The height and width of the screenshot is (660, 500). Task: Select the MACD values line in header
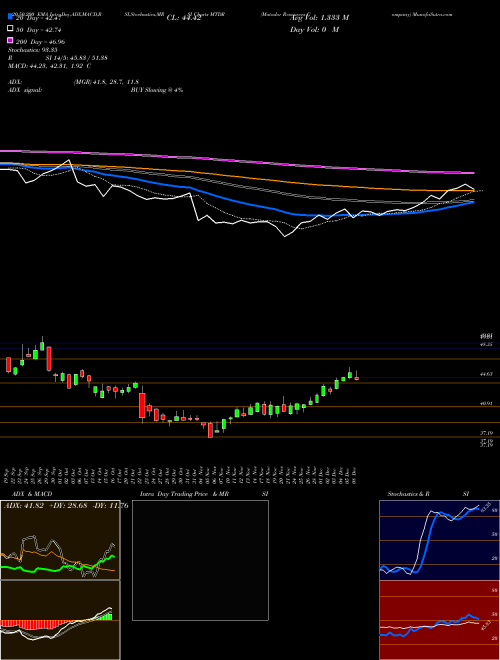49,66
